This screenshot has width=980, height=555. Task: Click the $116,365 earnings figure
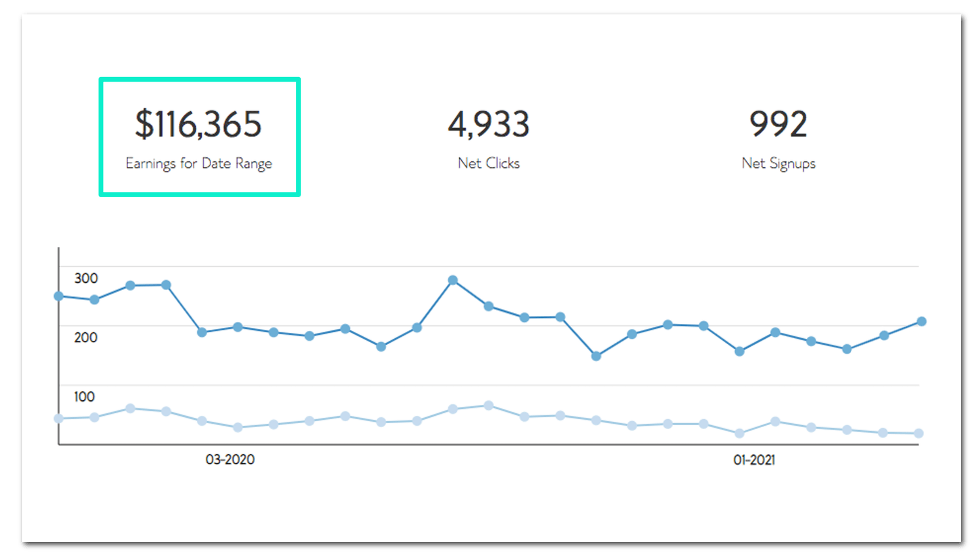(198, 124)
